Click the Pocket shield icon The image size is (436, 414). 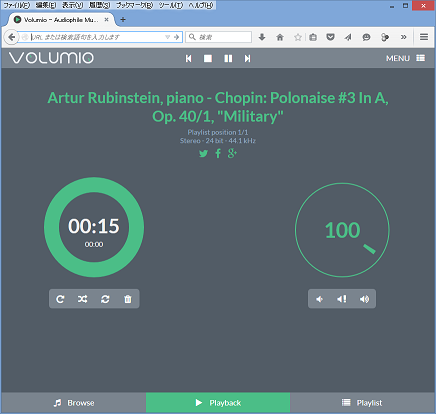click(330, 37)
